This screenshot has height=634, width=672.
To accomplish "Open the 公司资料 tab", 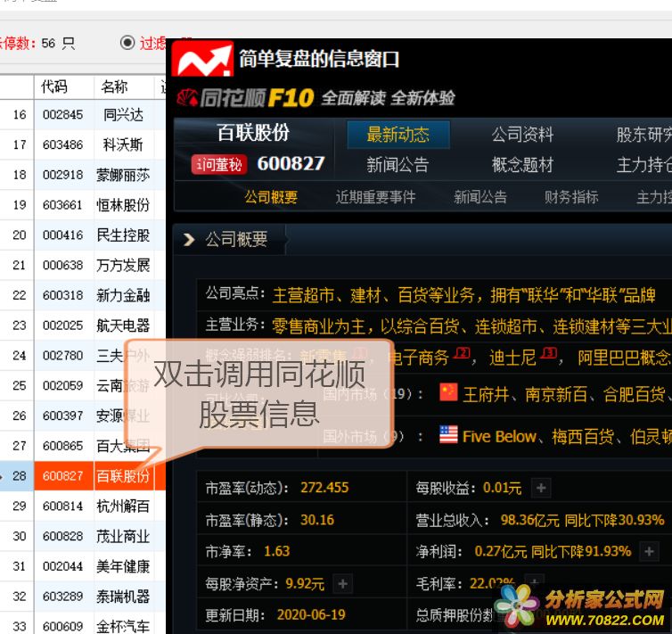I will pyautogui.click(x=522, y=135).
